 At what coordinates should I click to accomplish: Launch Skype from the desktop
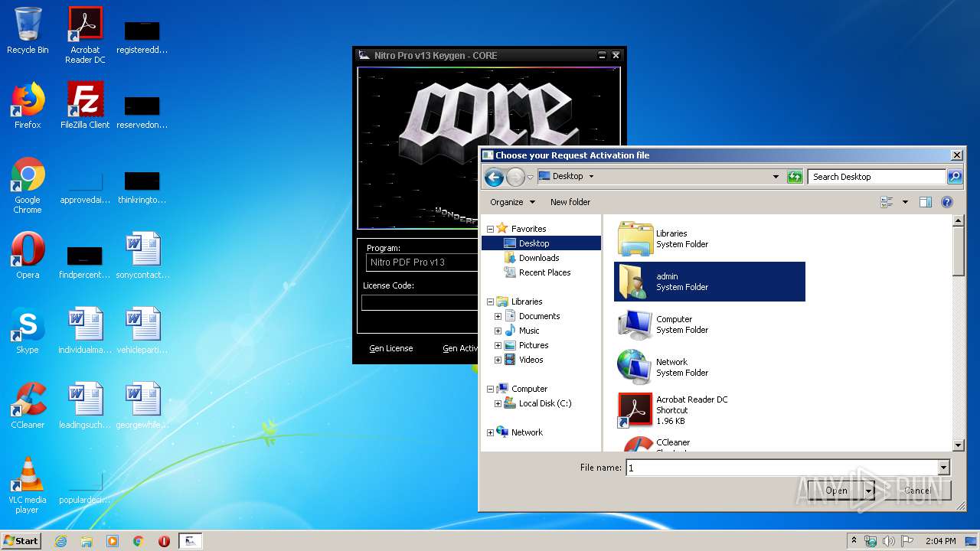coord(28,331)
